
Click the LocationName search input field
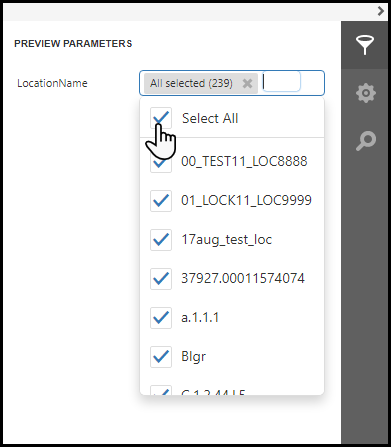point(281,82)
